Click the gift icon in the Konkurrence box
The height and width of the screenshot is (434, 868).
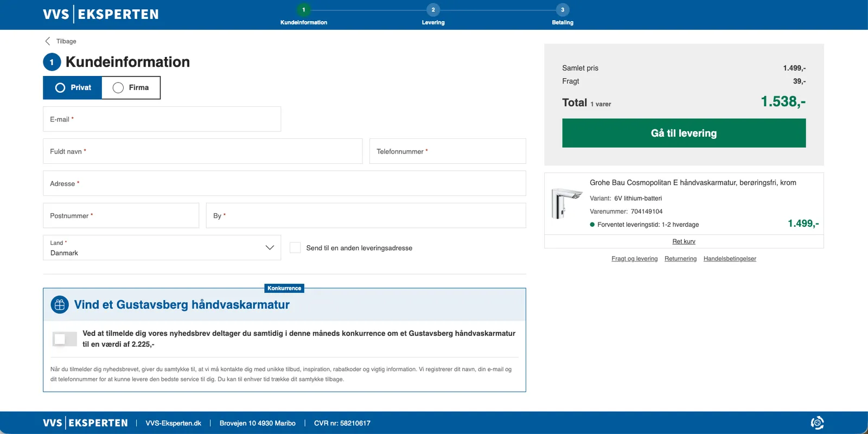point(60,305)
